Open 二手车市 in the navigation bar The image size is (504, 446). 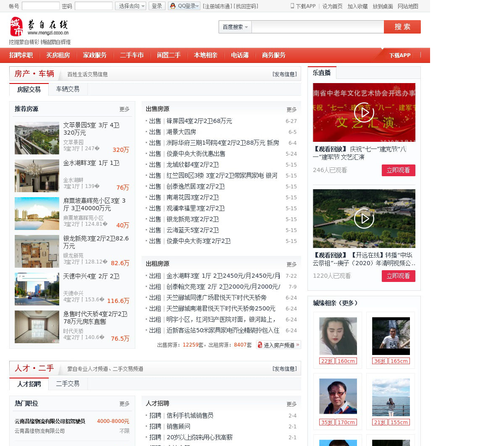coord(132,55)
